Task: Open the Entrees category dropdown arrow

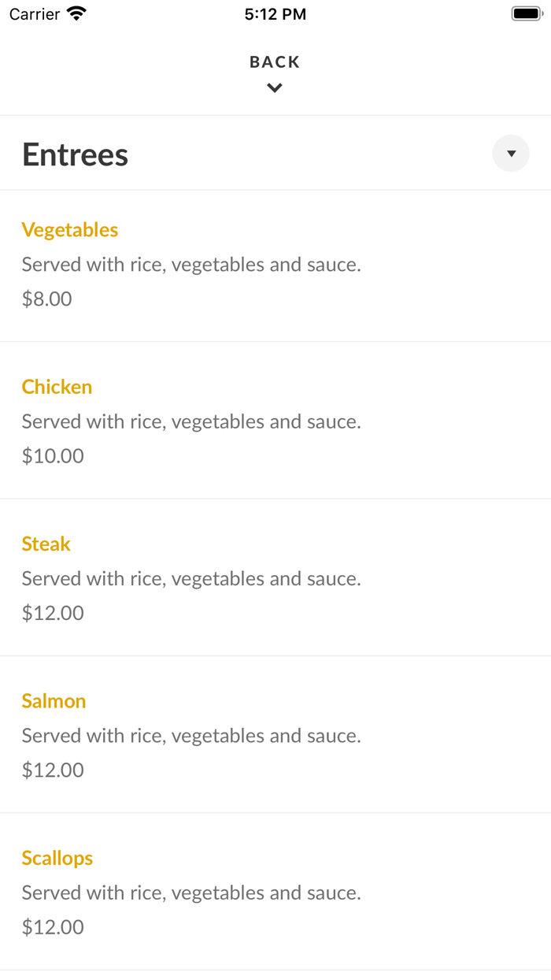Action: [x=511, y=154]
